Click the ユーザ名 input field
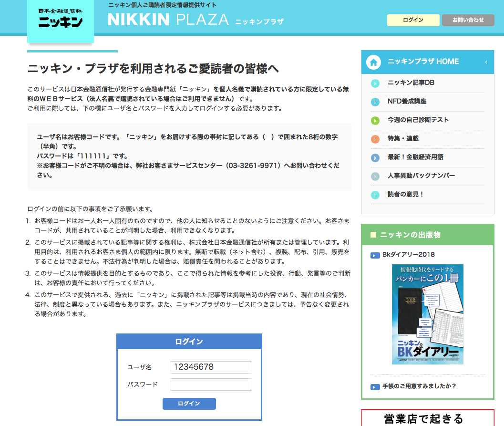 (x=211, y=367)
